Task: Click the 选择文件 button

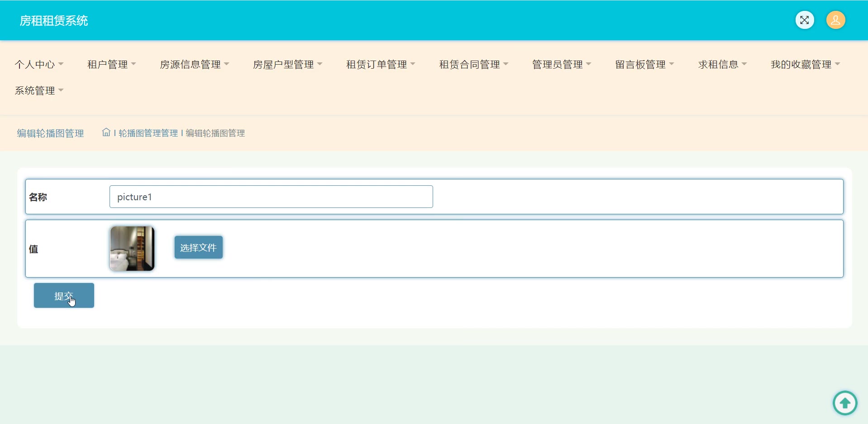Action: coord(199,247)
